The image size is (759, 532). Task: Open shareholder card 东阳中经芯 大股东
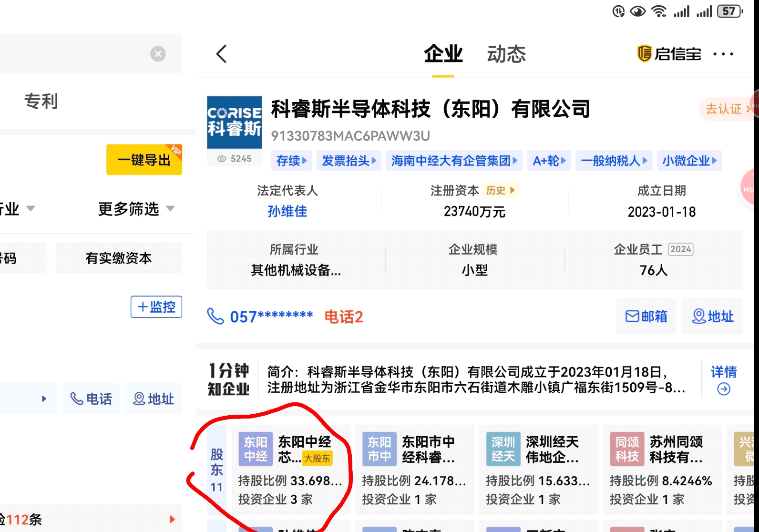click(291, 470)
